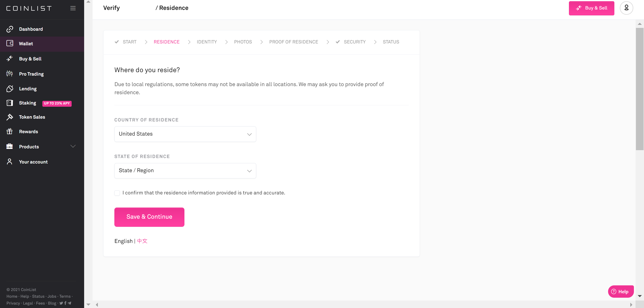Open Lending via its sidebar icon
This screenshot has height=308, width=644.
pos(9,88)
